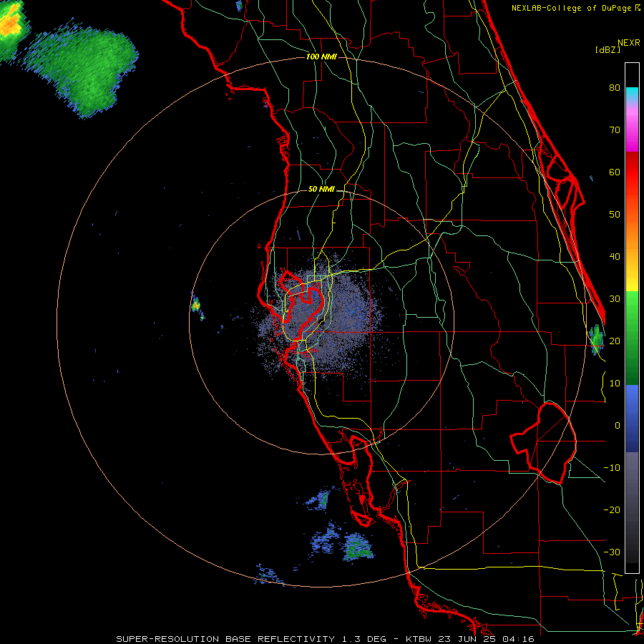Click the -10 value on the dBZ scale
644x644 pixels.
coord(612,467)
